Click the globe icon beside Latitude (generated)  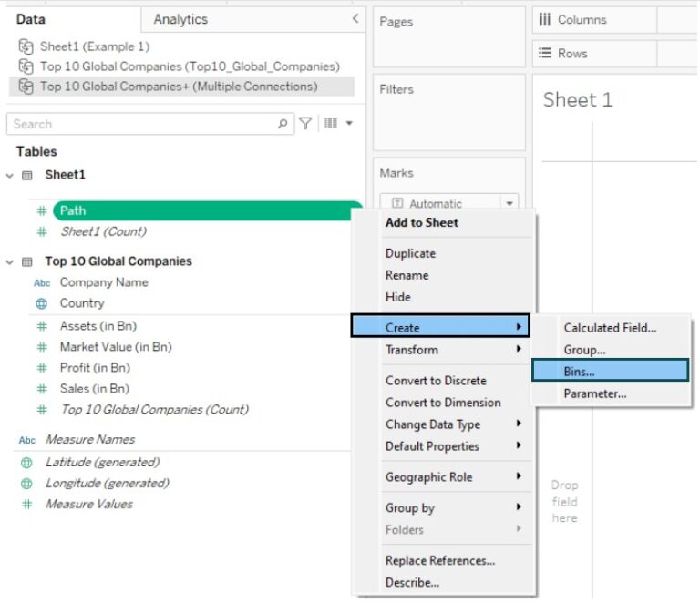click(26, 463)
